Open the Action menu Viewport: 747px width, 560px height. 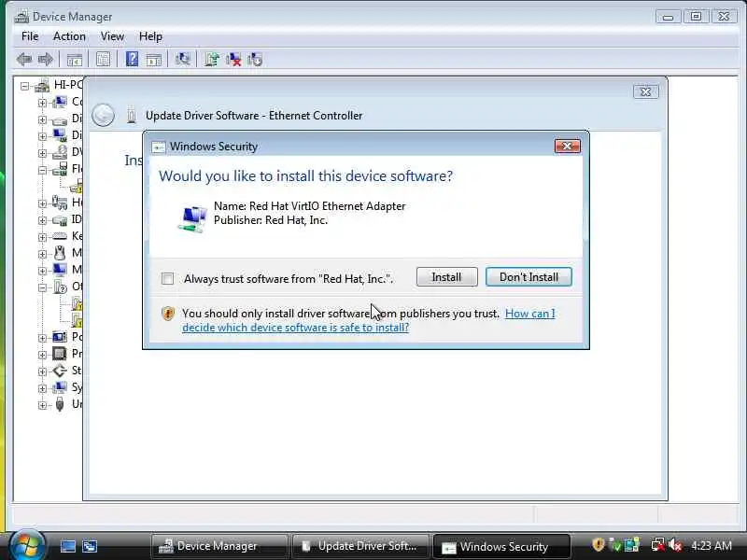click(69, 36)
